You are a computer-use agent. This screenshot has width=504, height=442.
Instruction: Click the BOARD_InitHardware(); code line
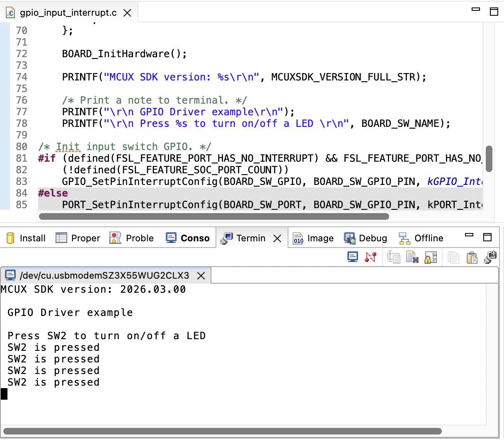pyautogui.click(x=124, y=54)
